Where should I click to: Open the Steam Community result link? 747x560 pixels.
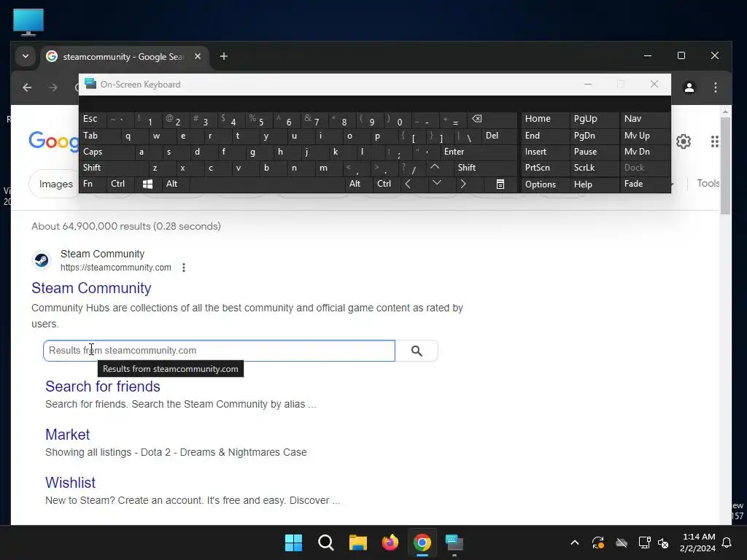click(91, 289)
